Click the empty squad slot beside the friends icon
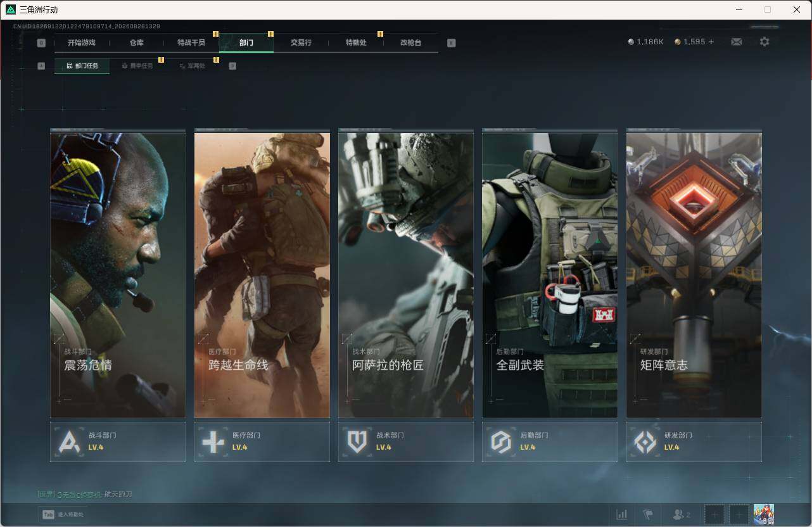 click(x=714, y=514)
